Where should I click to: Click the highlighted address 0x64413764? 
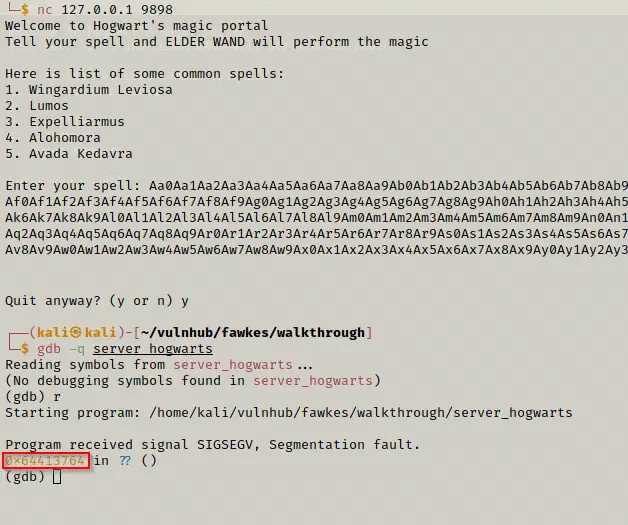click(45, 461)
